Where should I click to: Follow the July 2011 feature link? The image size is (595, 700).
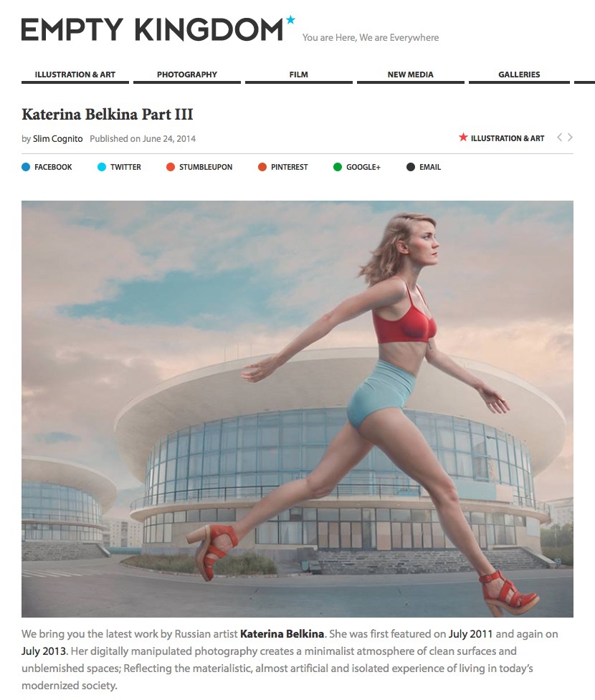click(470, 634)
